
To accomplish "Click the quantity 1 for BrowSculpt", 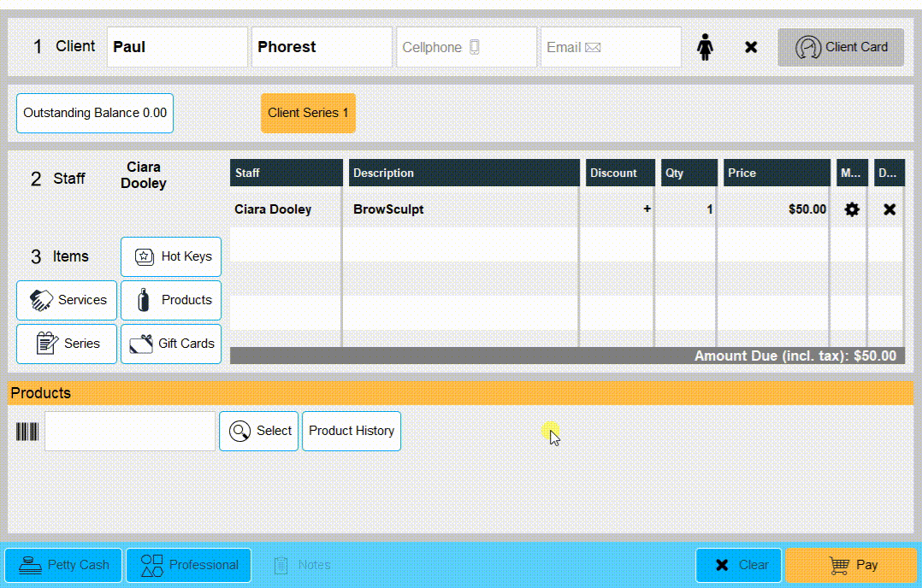I will click(710, 209).
